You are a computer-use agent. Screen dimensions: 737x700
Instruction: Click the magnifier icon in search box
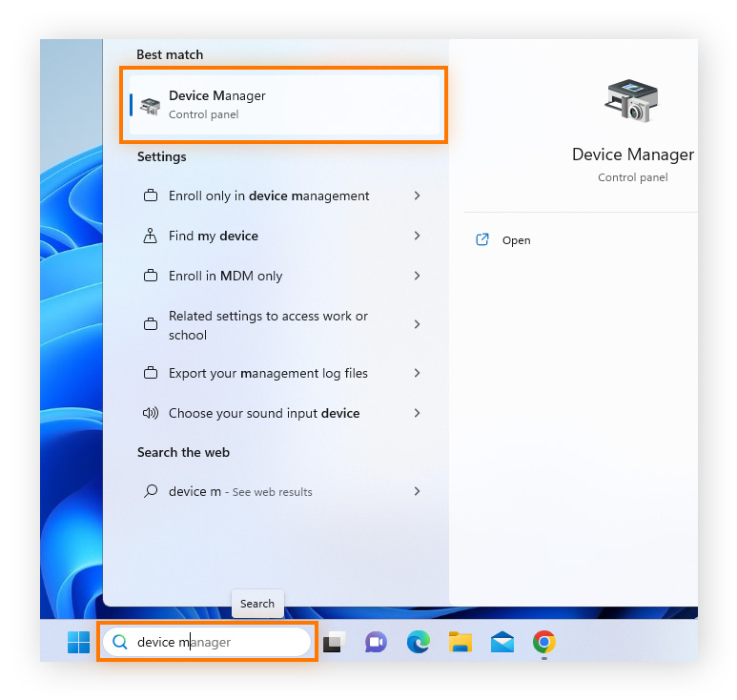pyautogui.click(x=120, y=642)
